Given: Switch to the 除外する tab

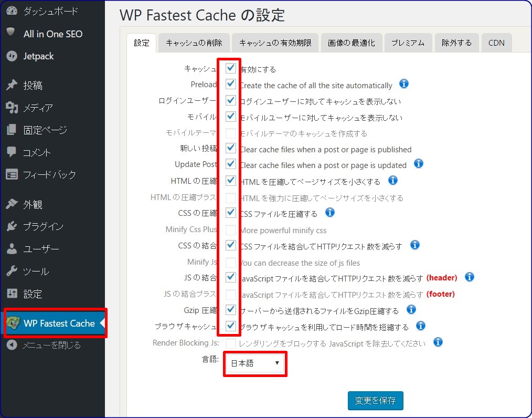Looking at the screenshot, I should coord(456,43).
